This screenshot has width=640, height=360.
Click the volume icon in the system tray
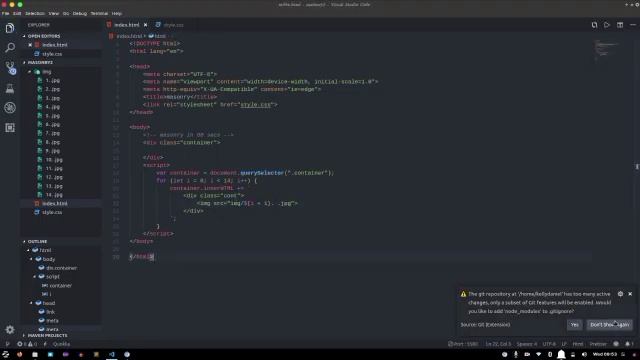click(x=584, y=355)
